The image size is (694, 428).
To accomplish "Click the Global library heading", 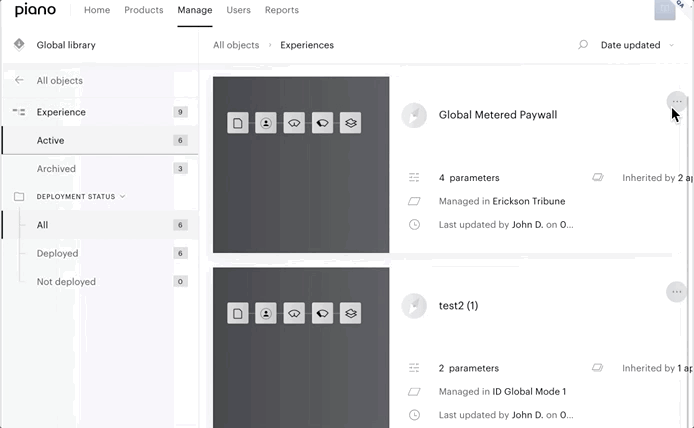I will [x=66, y=45].
